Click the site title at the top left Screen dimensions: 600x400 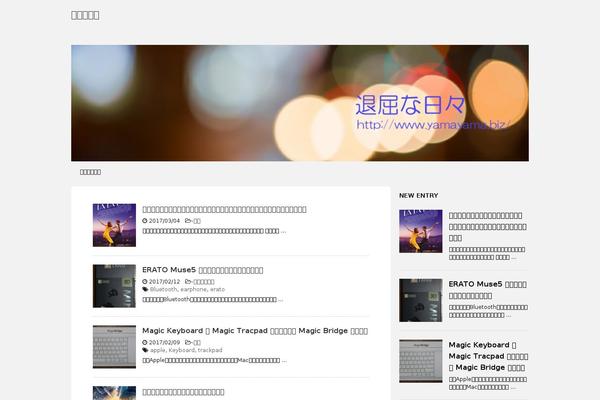coord(85,15)
